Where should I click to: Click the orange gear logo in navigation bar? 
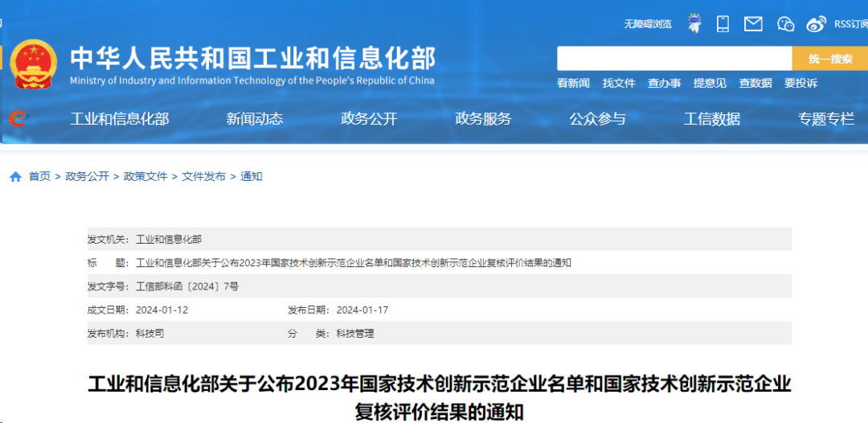click(x=18, y=118)
